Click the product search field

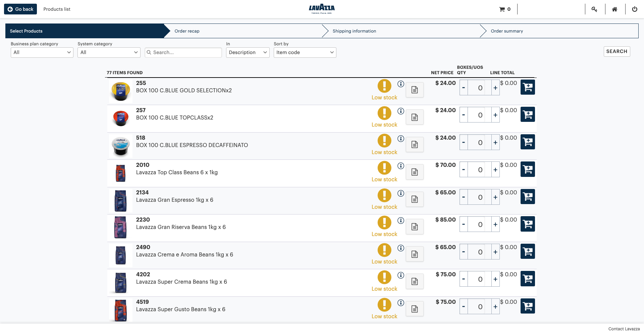pos(183,52)
